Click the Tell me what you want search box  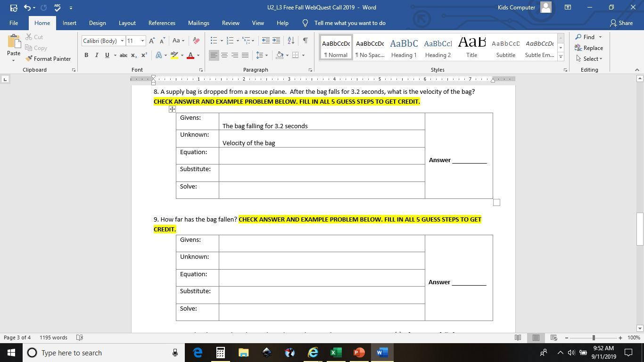point(350,23)
